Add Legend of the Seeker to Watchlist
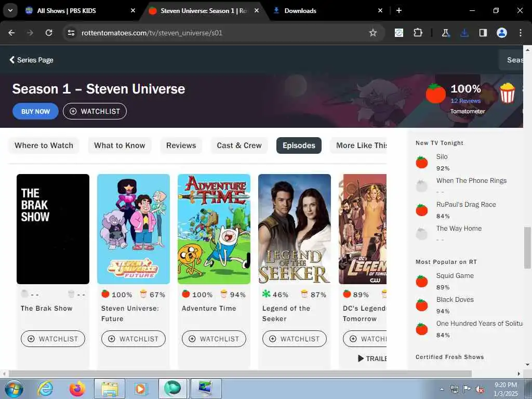This screenshot has height=399, width=532. tap(295, 339)
